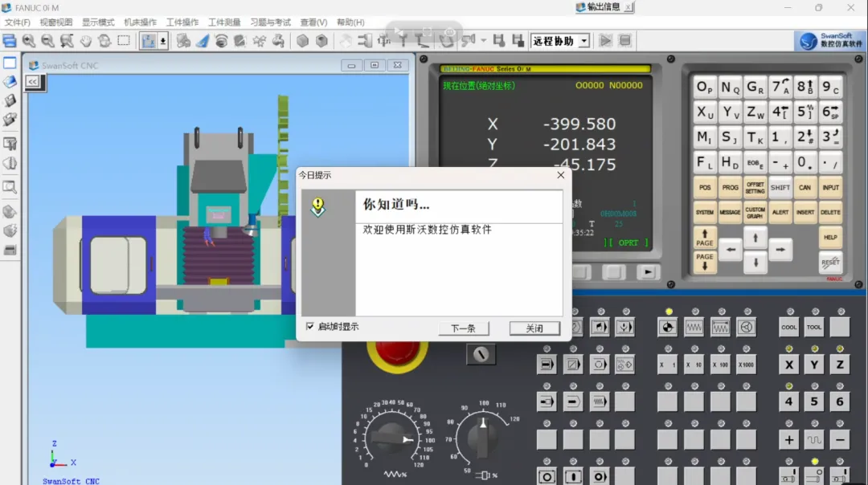Open the 机床操作 menu
Viewport: 868px width, 485px height.
pos(140,22)
